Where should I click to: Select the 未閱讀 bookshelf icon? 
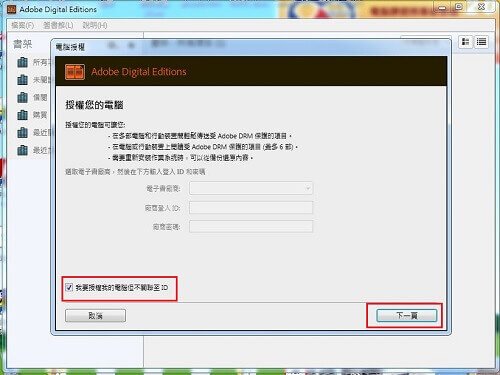(23, 80)
